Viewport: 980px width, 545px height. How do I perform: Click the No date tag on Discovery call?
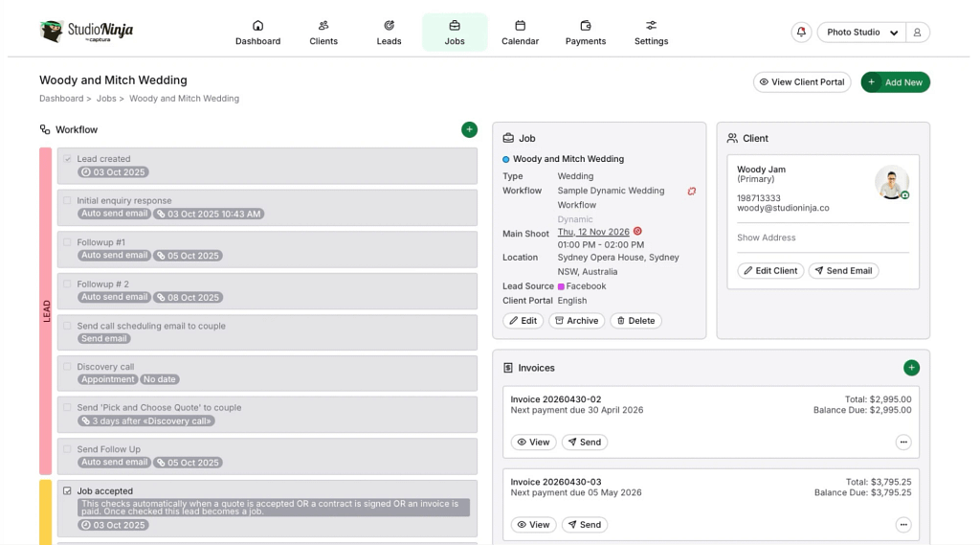[160, 379]
